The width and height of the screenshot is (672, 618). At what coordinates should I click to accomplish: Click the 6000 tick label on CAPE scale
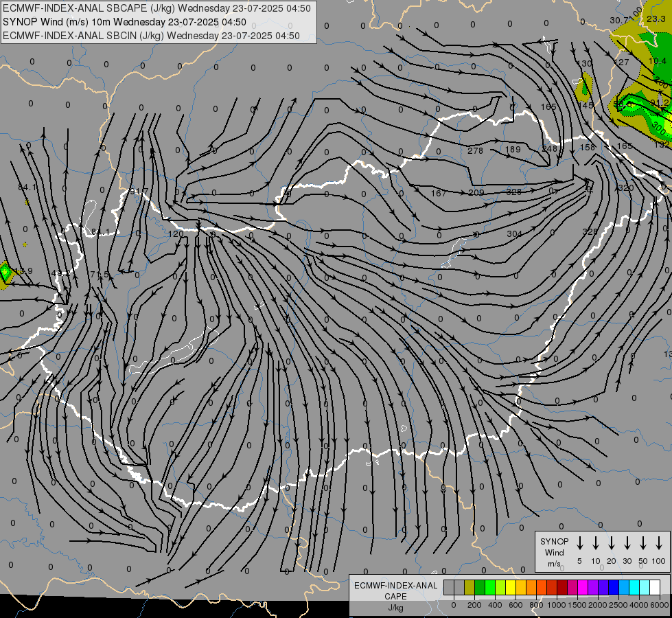click(660, 605)
